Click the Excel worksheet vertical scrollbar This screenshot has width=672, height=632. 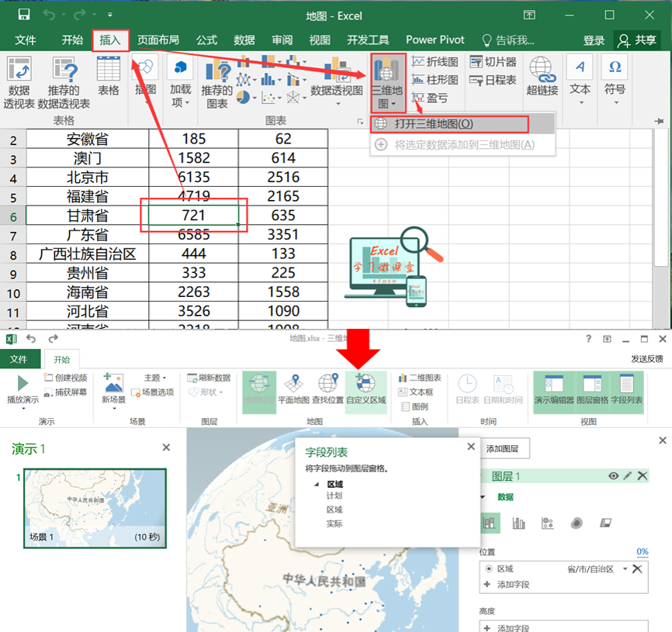(x=661, y=197)
